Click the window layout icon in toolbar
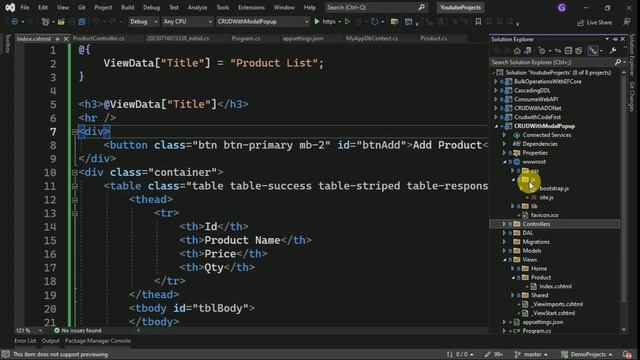 click(x=409, y=22)
